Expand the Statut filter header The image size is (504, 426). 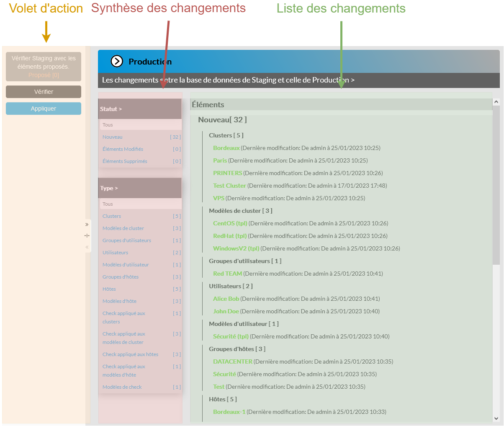[x=111, y=109]
